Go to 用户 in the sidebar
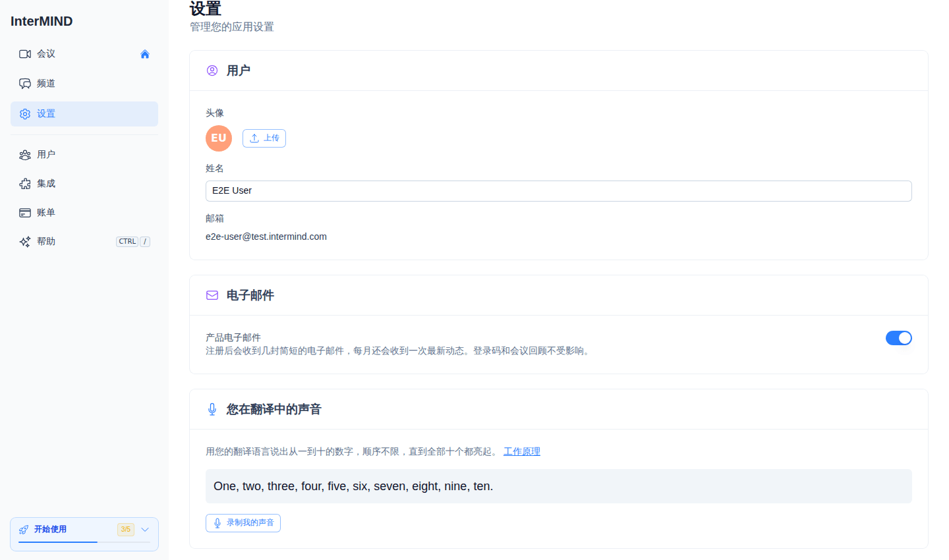The image size is (949, 560). click(x=84, y=155)
